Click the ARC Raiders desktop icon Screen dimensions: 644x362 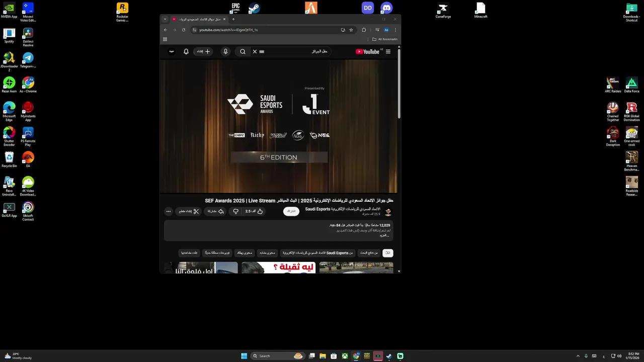click(613, 85)
